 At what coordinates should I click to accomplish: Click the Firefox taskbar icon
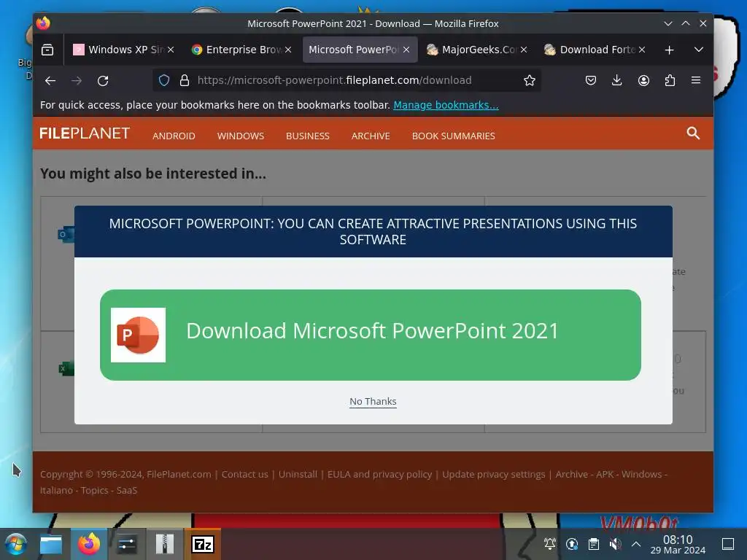(89, 544)
